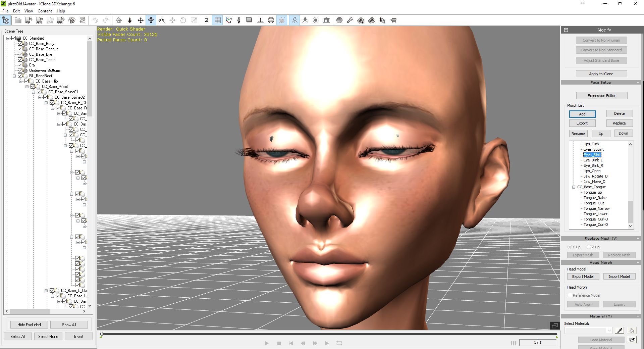Open the View menu
This screenshot has height=349, width=644.
tap(29, 11)
